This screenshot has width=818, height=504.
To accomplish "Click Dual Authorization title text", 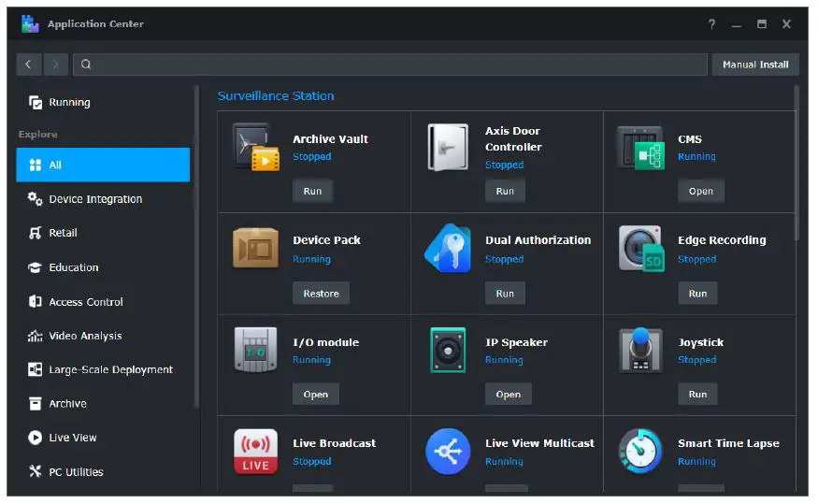I will click(x=538, y=240).
